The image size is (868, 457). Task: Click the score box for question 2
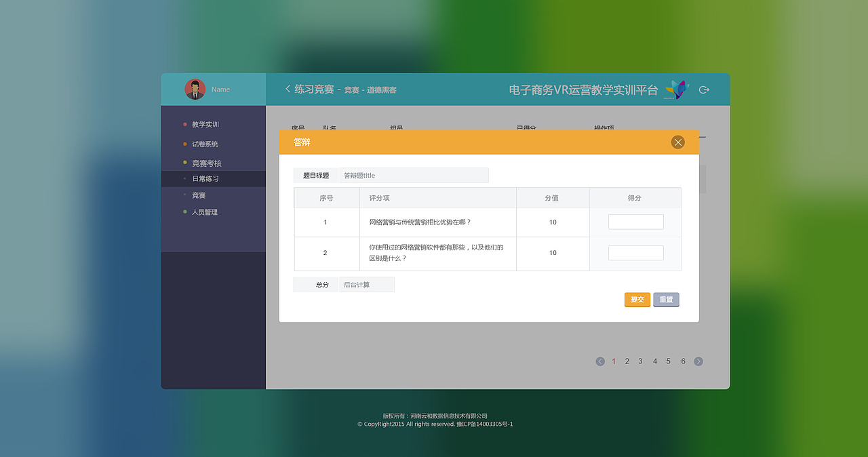635,252
